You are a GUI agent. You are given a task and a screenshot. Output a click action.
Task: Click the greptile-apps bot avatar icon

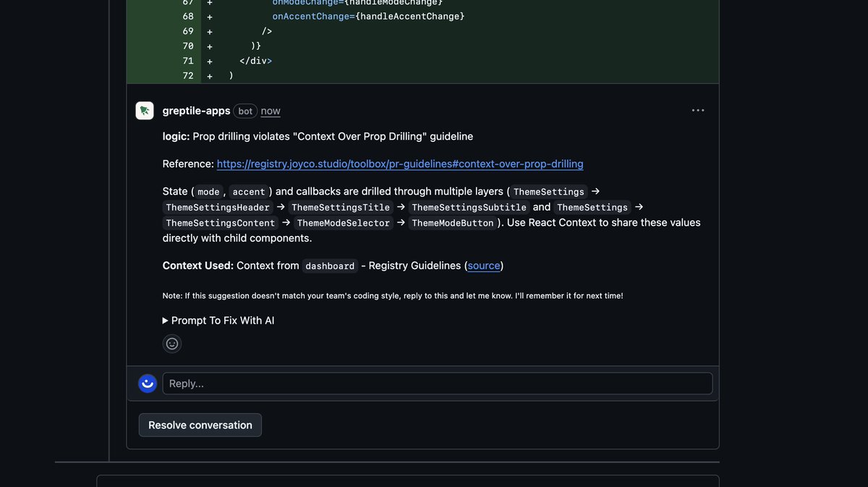click(145, 111)
